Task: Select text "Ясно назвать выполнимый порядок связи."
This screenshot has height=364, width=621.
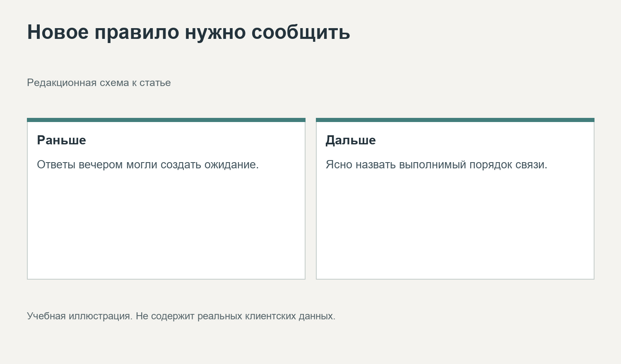Action: 436,165
